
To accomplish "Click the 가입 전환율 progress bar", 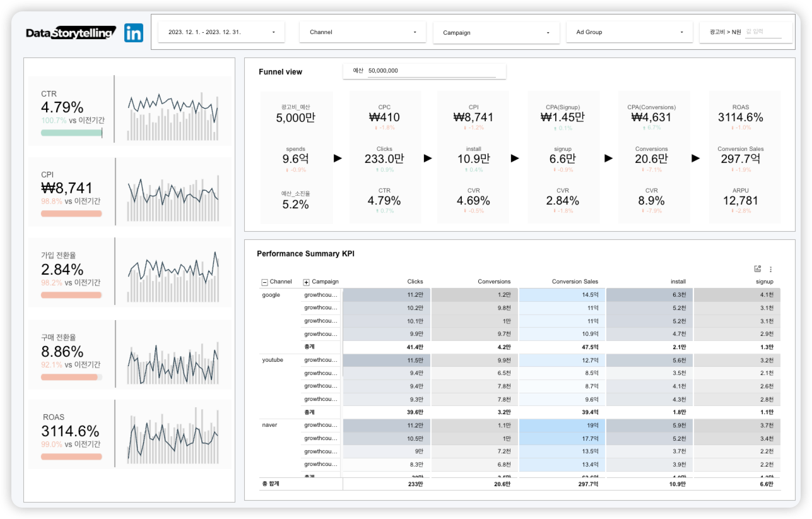I will point(71,295).
